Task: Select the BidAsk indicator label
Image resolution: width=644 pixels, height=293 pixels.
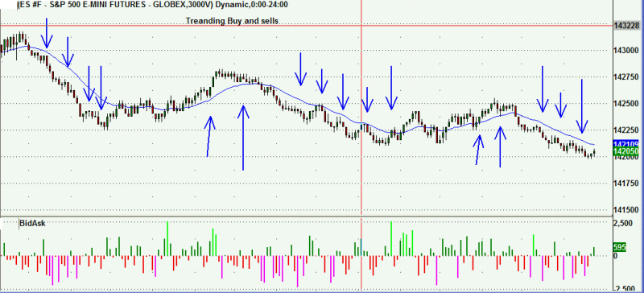Action: coord(32,223)
